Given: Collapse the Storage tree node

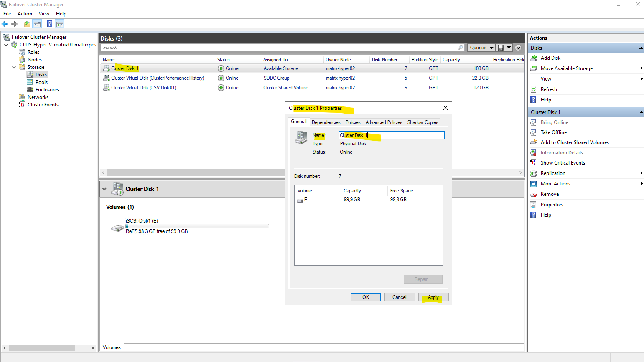Looking at the screenshot, I should click(14, 67).
